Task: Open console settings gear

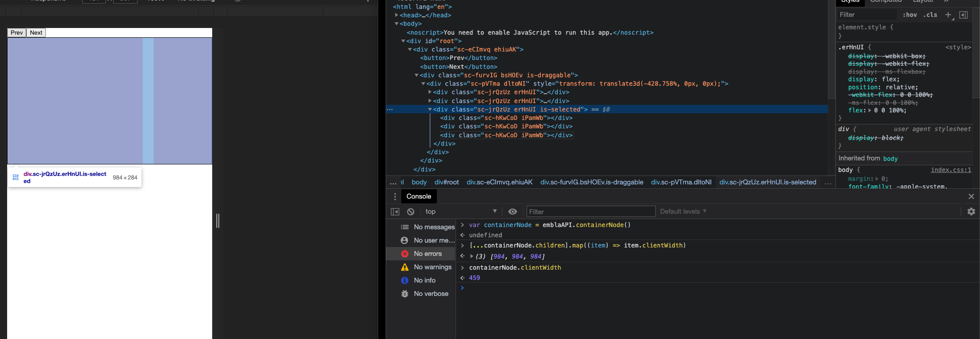Action: click(x=971, y=211)
